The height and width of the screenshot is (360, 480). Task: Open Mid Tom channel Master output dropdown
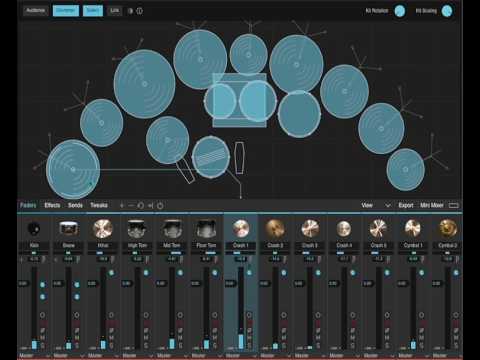pyautogui.click(x=172, y=356)
